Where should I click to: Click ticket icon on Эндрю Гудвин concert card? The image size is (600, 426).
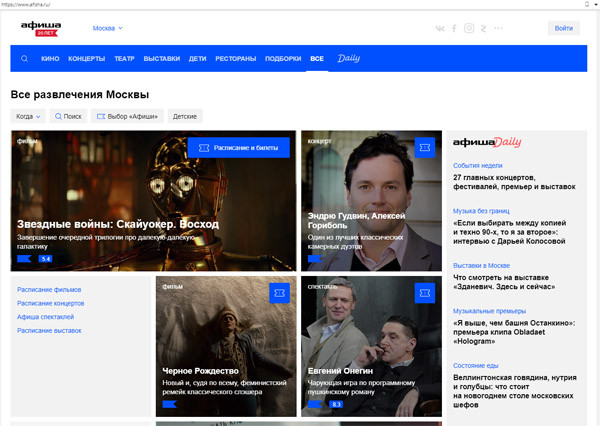coord(426,147)
